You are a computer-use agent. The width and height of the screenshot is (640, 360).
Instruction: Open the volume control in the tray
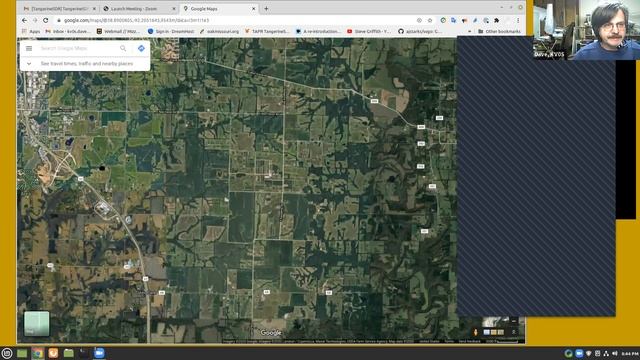click(615, 353)
